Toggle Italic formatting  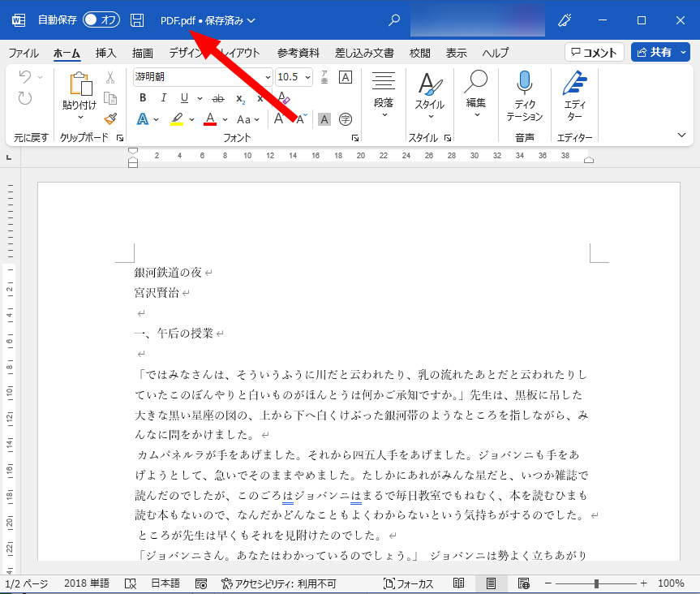[x=163, y=98]
